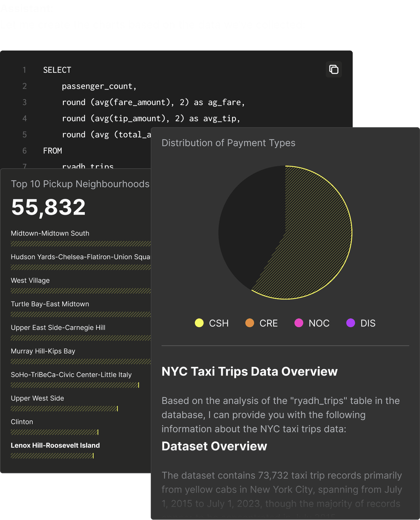The width and height of the screenshot is (420, 520).
Task: Select the Turtle Bay-East Midtown label
Action: point(50,304)
